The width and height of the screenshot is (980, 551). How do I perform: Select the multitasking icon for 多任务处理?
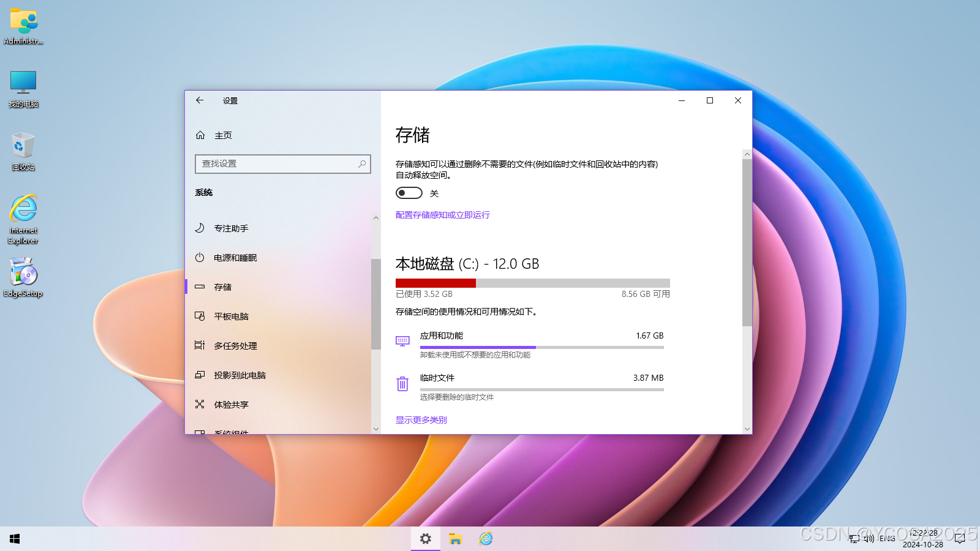[x=200, y=345]
